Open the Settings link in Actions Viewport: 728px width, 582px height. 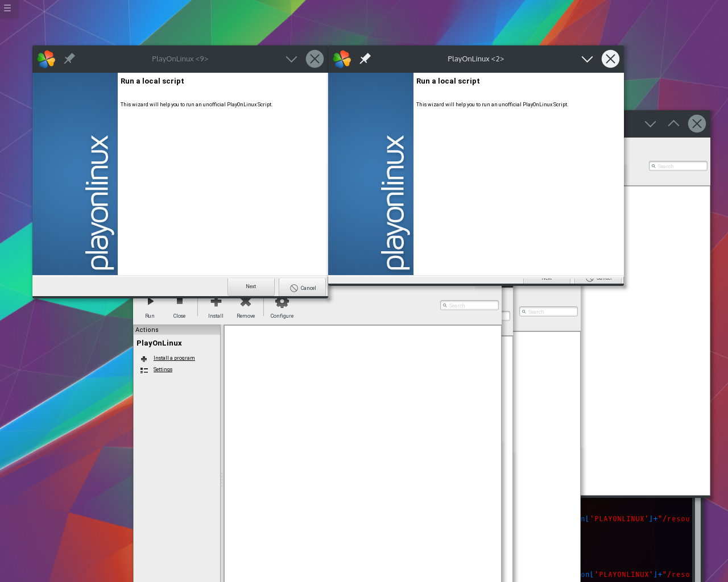163,369
